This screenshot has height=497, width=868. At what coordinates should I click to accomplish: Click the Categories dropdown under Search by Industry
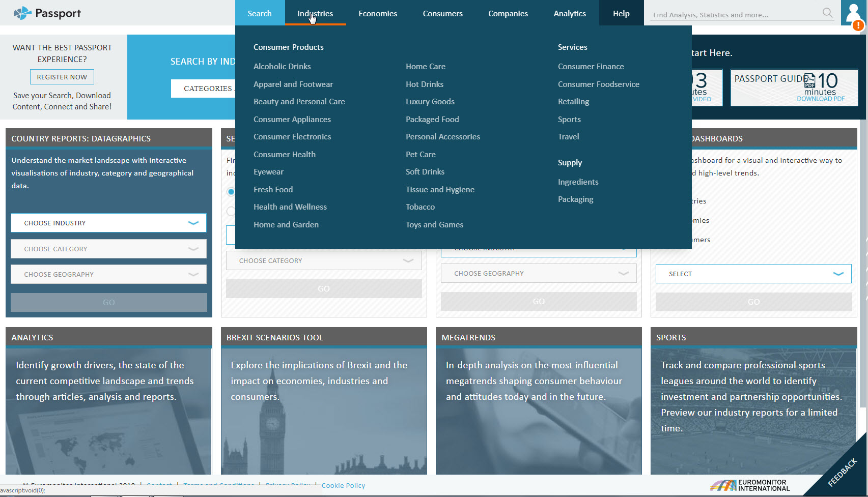[203, 89]
